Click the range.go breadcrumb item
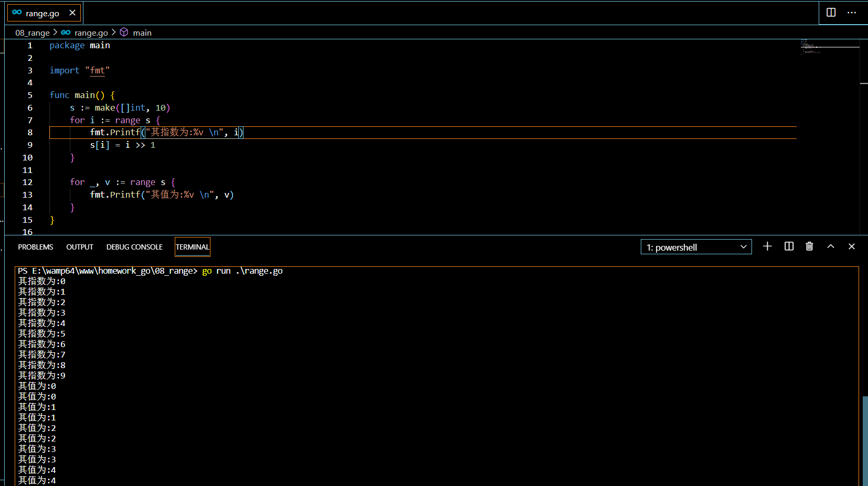Screen dimensions: 868x486 (x=91, y=33)
